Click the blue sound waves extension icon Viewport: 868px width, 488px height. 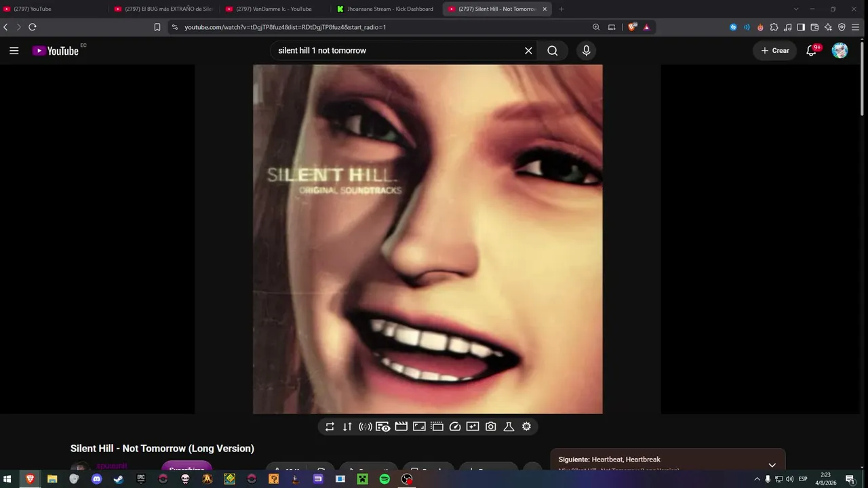coord(747,27)
